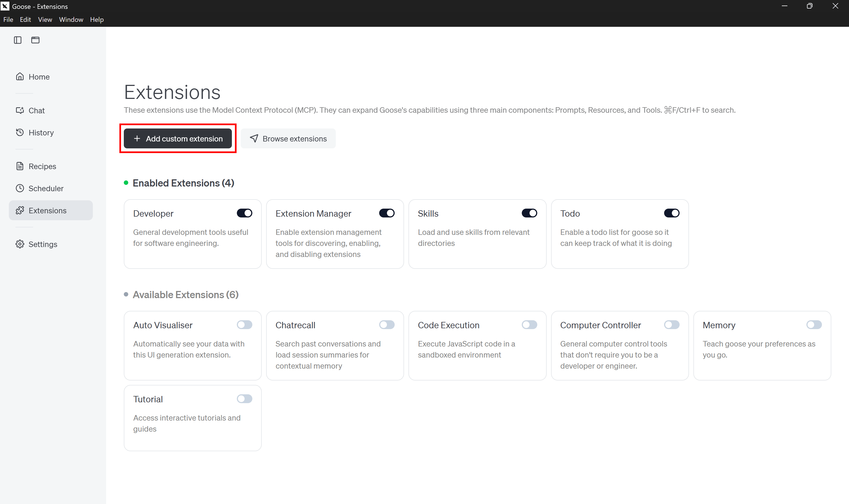Toggle the sidebar panel icon
This screenshot has width=849, height=504.
[18, 40]
